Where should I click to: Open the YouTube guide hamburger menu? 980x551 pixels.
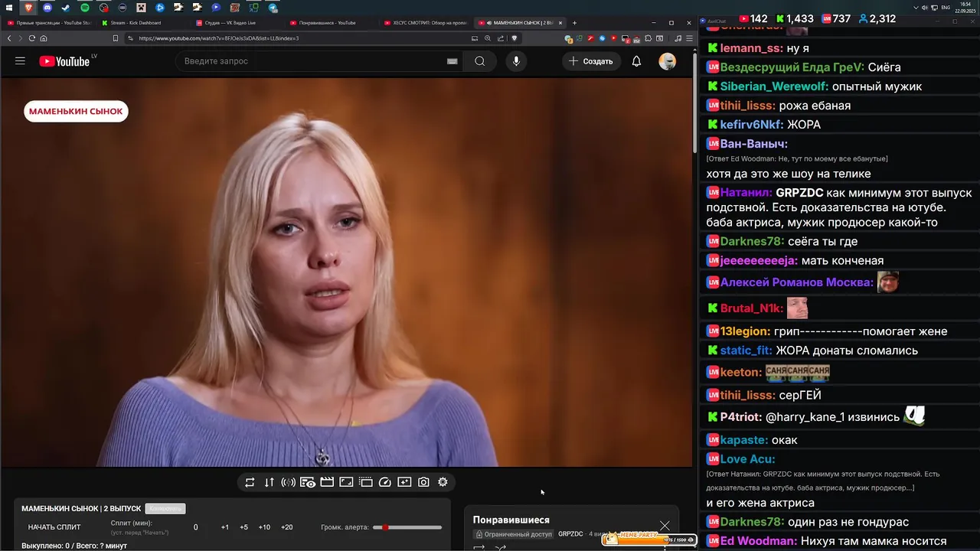click(20, 61)
